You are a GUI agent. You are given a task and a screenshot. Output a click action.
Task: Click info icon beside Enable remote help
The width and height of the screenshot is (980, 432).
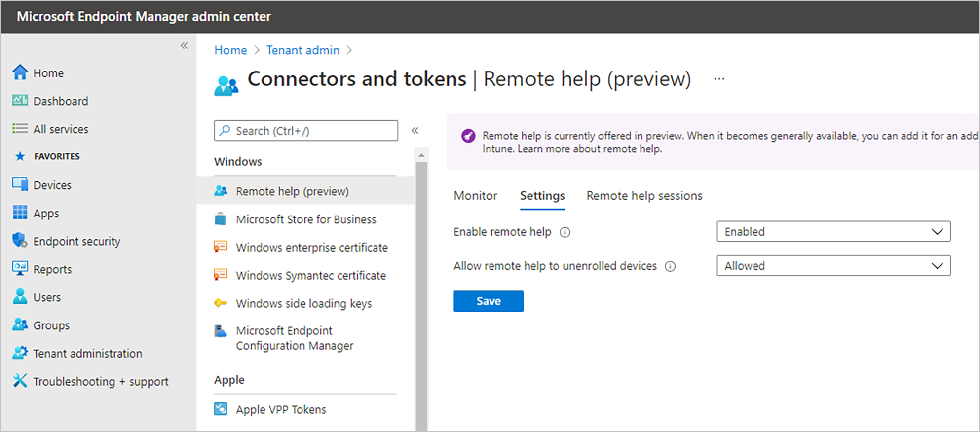[x=565, y=232]
